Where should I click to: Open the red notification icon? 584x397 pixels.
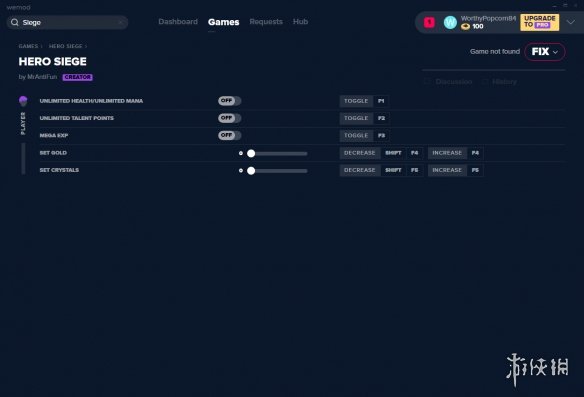point(429,22)
